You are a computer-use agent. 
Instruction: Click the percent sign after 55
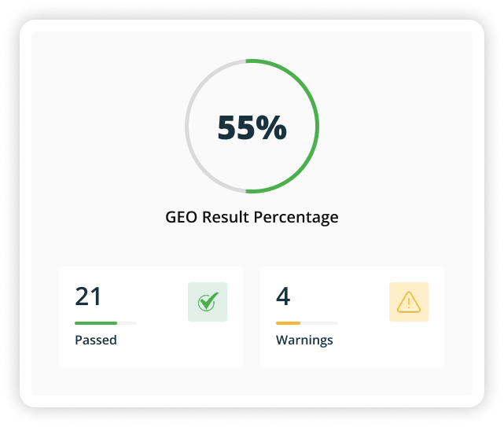click(x=272, y=127)
